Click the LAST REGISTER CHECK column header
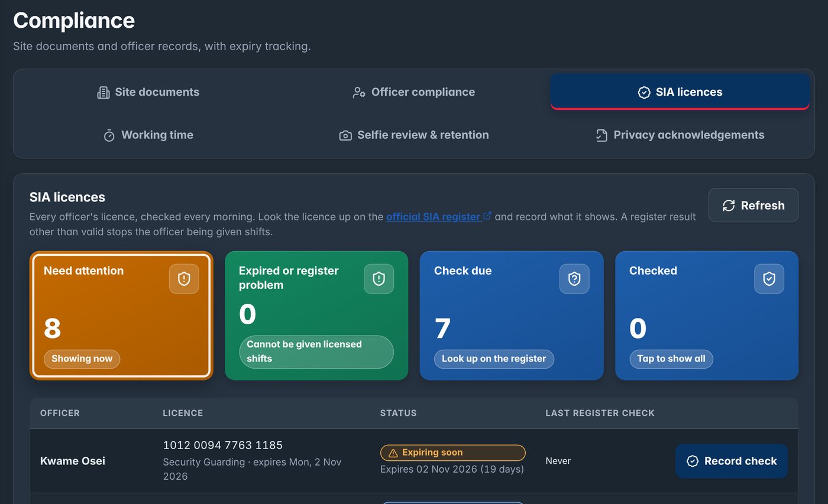This screenshot has width=828, height=504. pos(600,413)
